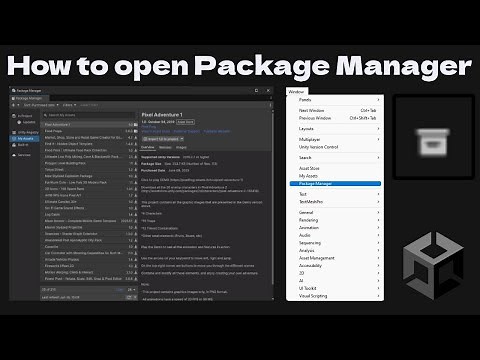The height and width of the screenshot is (360, 480).
Task: Select Built-in in sidebar
Action: click(23, 145)
